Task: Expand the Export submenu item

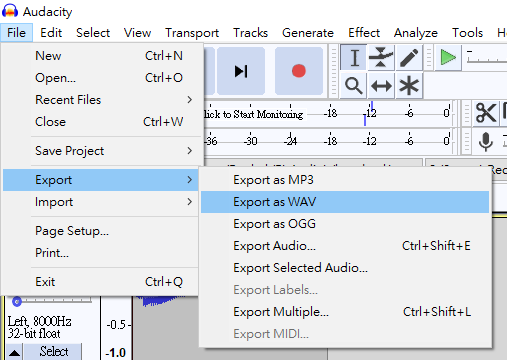Action: tap(101, 180)
